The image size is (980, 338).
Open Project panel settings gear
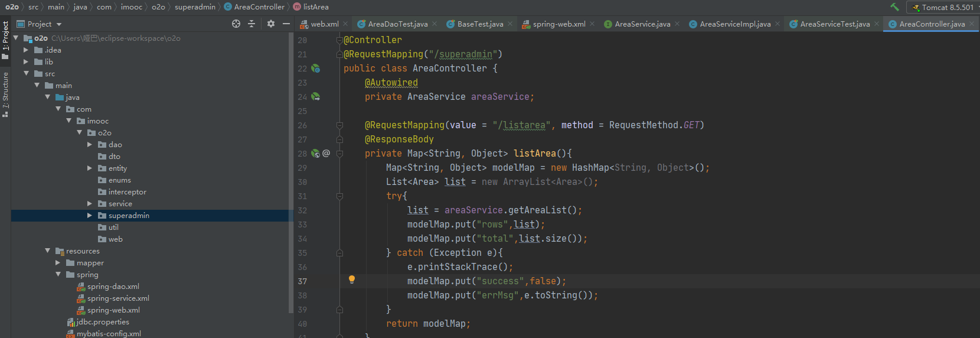(271, 24)
